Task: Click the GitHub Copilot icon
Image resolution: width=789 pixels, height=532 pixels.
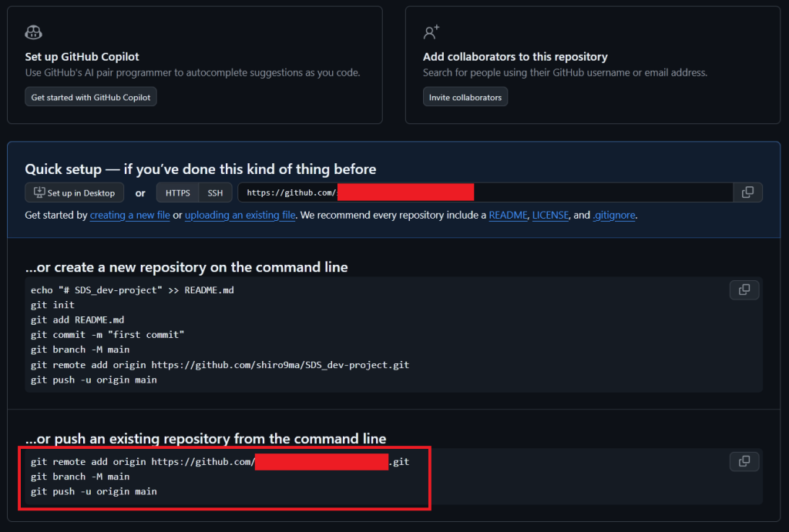Action: [33, 32]
